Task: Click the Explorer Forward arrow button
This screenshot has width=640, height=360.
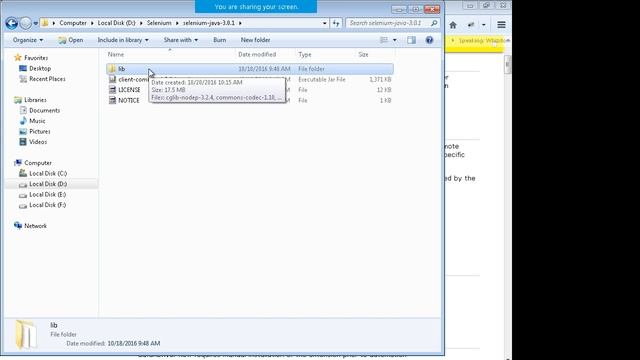Action: pyautogui.click(x=25, y=23)
